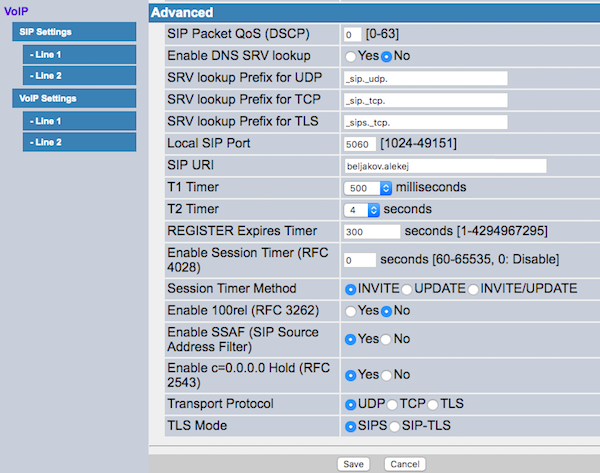Viewport: 600px width, 473px height.
Task: Expand the T2 Timer seconds dropdown
Action: (361, 210)
